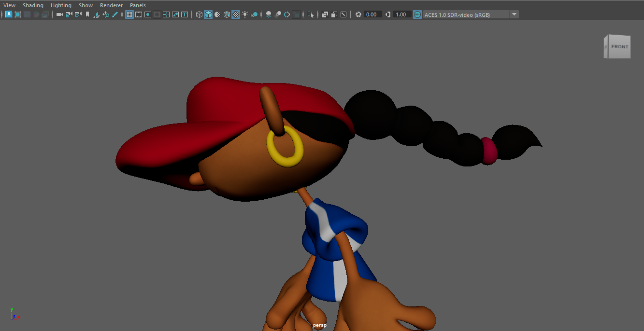
Task: Select Smooth Shade All cube icon
Action: (208, 14)
